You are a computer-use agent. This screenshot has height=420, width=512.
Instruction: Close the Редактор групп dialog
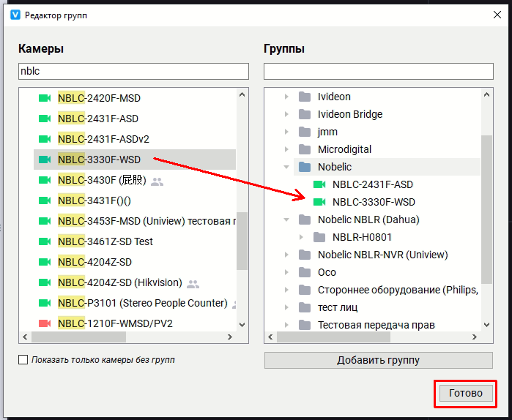point(497,15)
